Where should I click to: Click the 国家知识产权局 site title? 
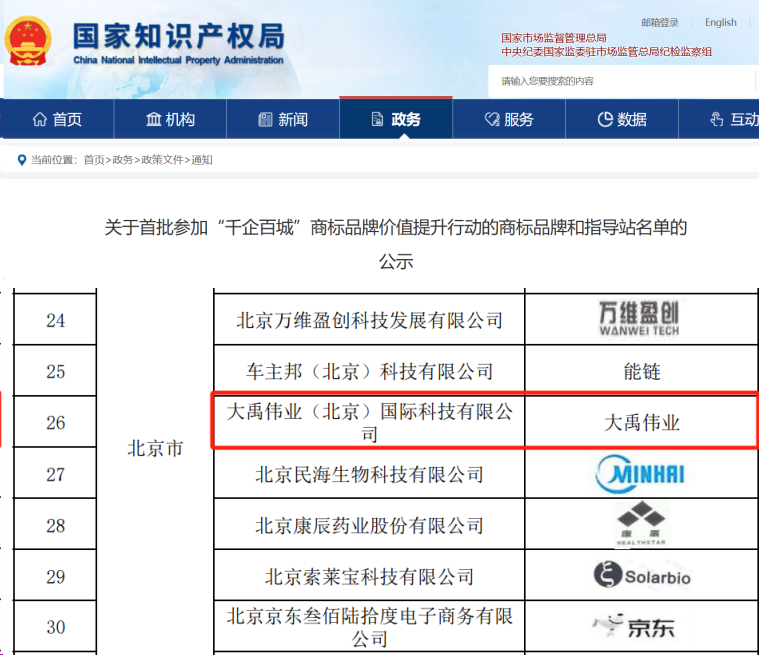[179, 36]
